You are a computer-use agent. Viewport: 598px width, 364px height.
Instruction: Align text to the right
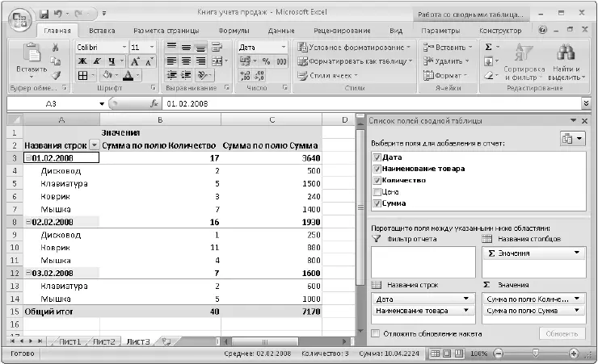(200, 61)
